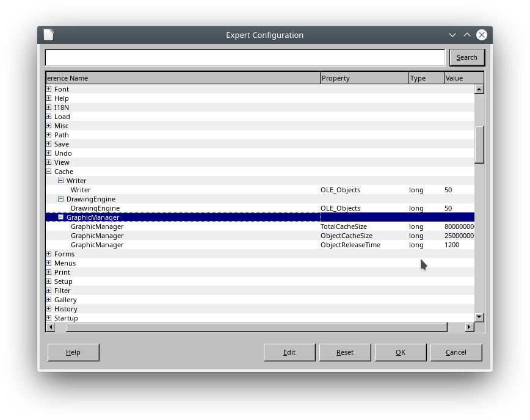Expand the Forms tree node
The height and width of the screenshot is (420, 530).
(49, 254)
